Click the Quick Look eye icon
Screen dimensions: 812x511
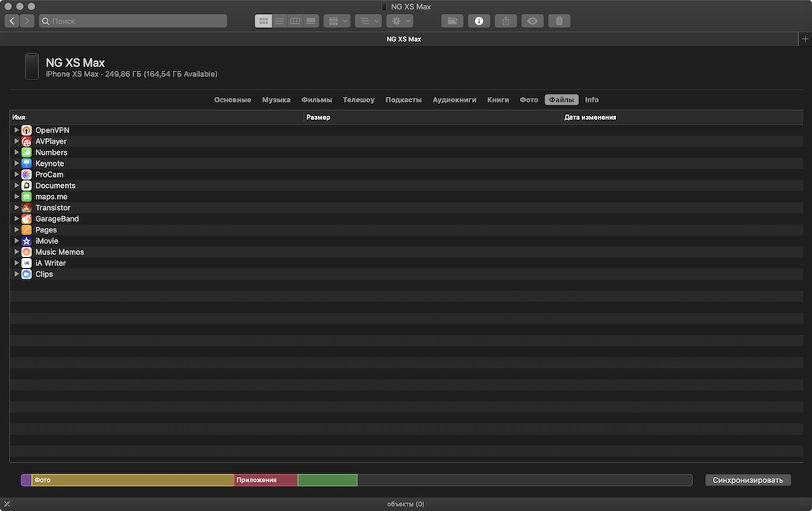coord(532,21)
